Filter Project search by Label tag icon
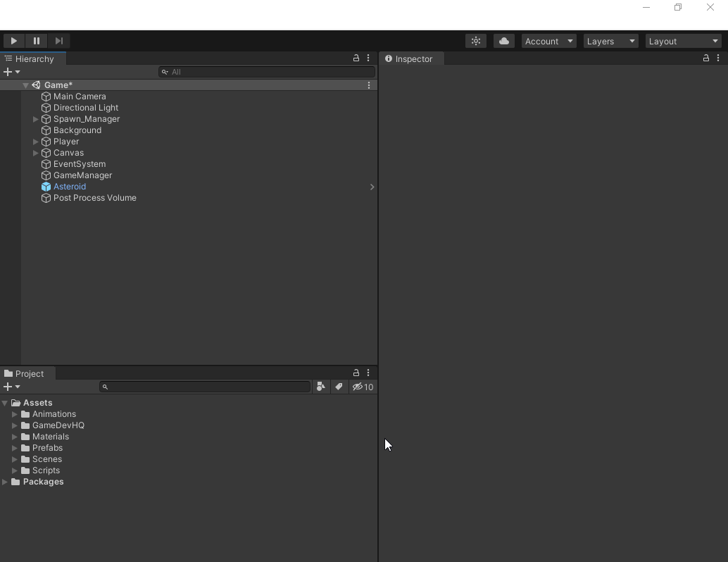 pos(339,387)
